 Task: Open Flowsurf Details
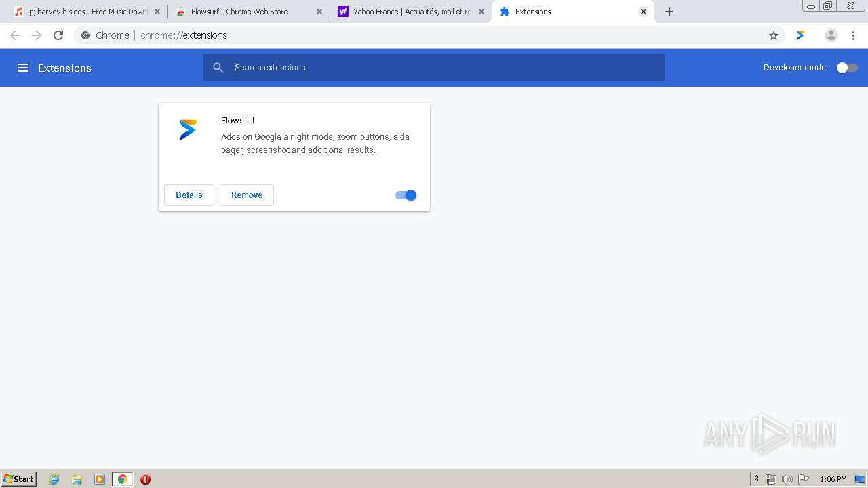189,195
